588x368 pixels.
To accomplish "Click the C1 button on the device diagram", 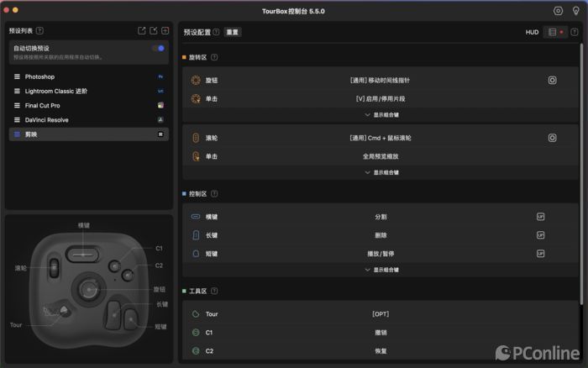I will tap(114, 266).
